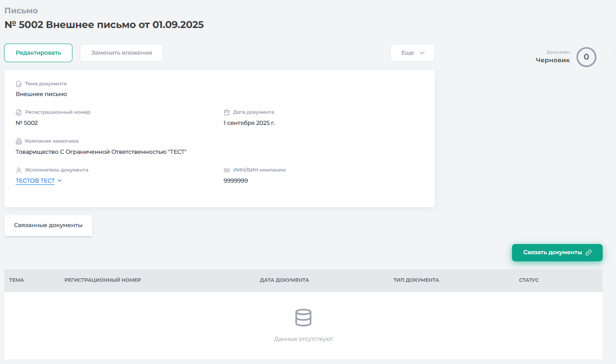
Task: Click the ТИП ДОКУМЕНТА column header
Action: point(416,280)
